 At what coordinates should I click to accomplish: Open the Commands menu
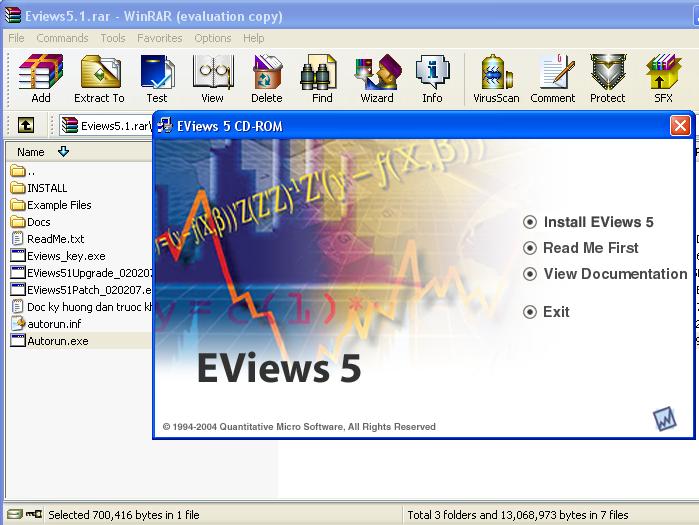(x=62, y=38)
